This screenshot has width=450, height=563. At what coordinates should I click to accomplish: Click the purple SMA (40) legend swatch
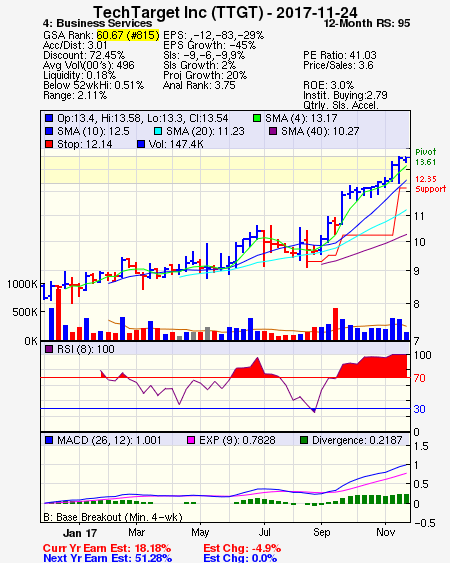[x=273, y=131]
